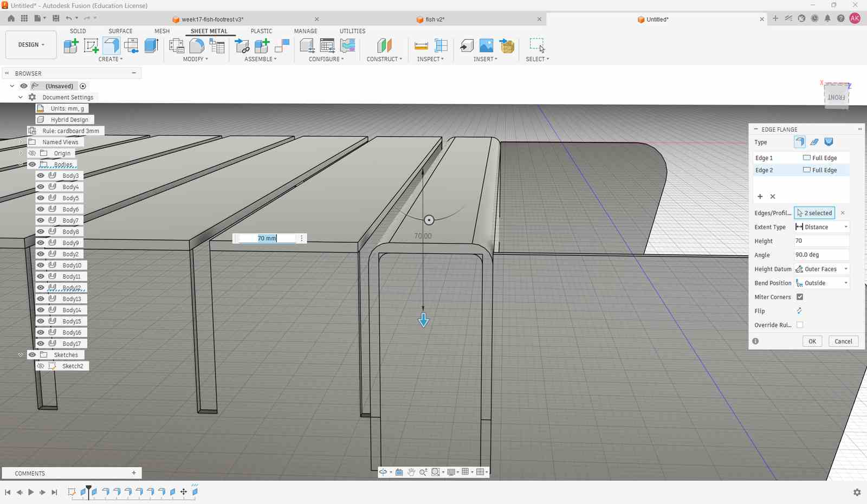Click the FRONT face of ViewCube

coord(836,97)
